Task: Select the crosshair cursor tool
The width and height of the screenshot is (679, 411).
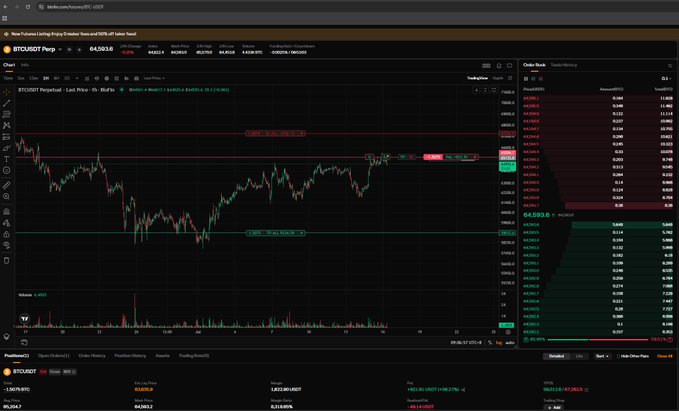Action: click(6, 92)
